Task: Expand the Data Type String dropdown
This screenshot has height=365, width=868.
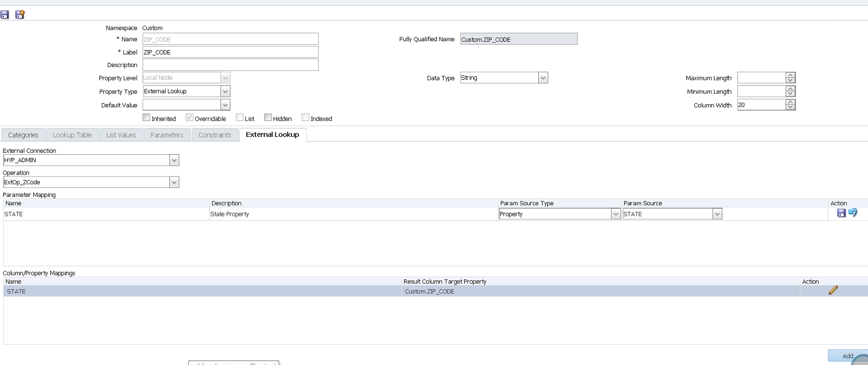Action: (543, 78)
